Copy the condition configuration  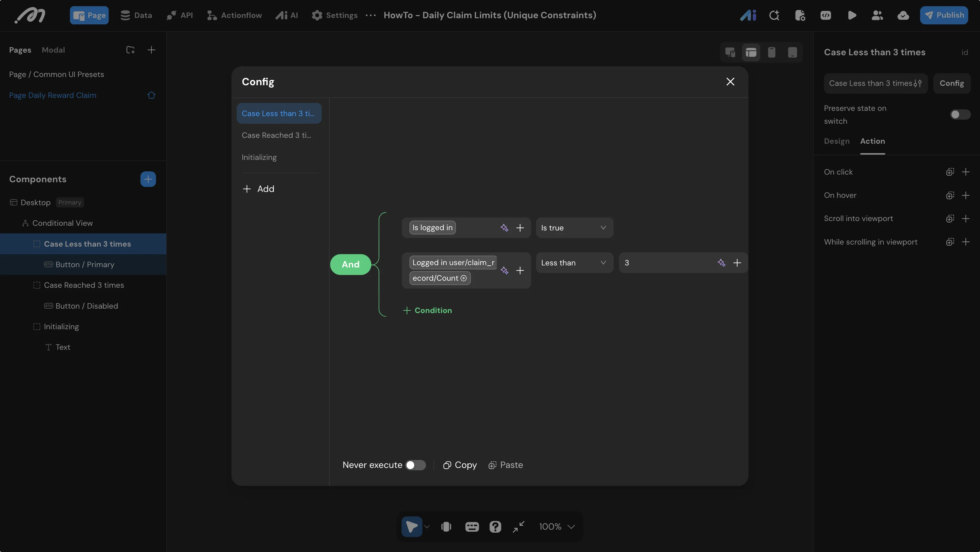tap(459, 465)
